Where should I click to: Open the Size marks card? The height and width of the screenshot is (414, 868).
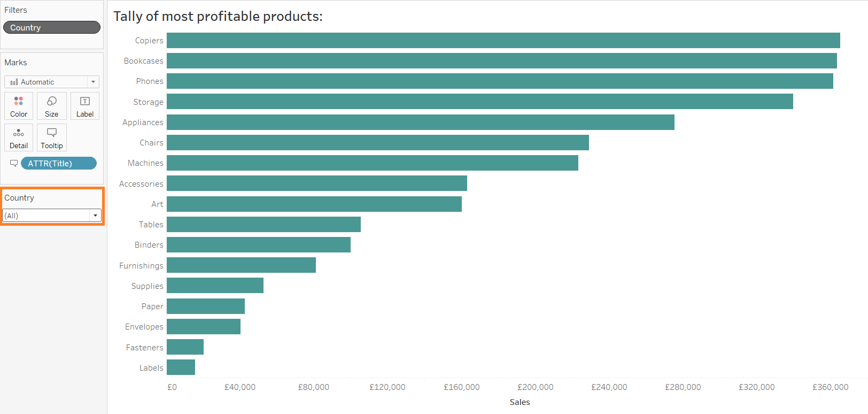click(x=52, y=105)
